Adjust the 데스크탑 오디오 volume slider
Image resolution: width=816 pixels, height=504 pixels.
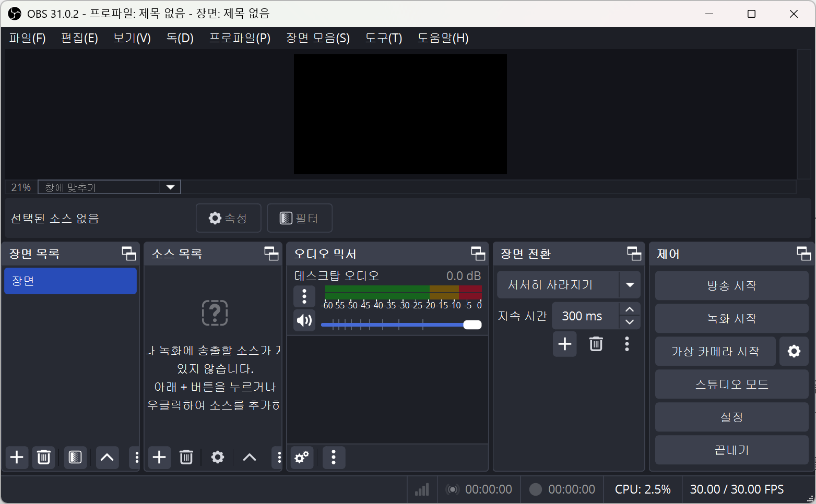coord(471,325)
